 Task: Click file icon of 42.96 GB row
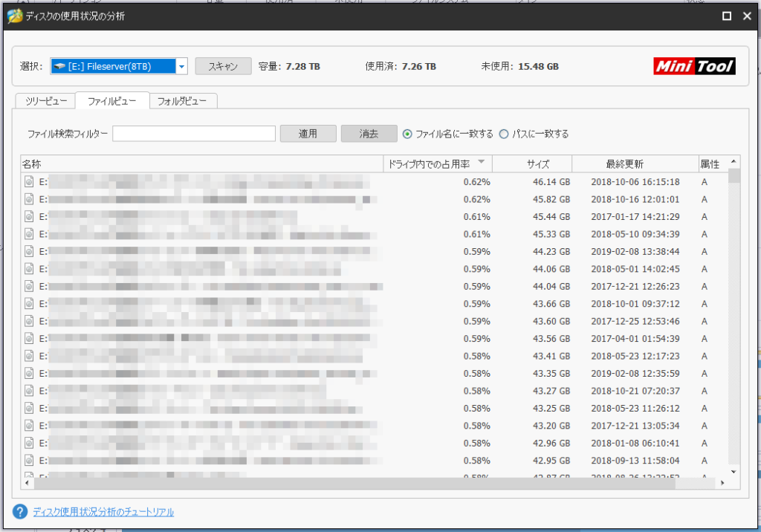[29, 443]
